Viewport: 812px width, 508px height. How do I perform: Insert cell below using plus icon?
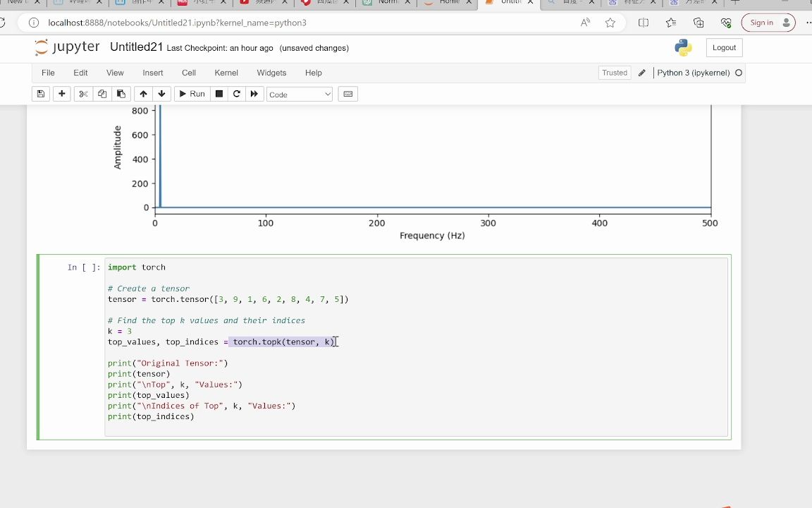61,94
